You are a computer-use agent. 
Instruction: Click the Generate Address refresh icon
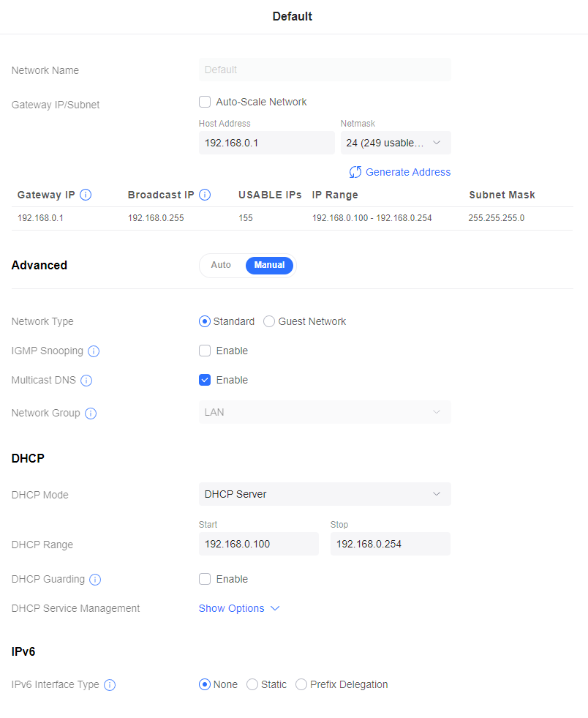(x=355, y=172)
